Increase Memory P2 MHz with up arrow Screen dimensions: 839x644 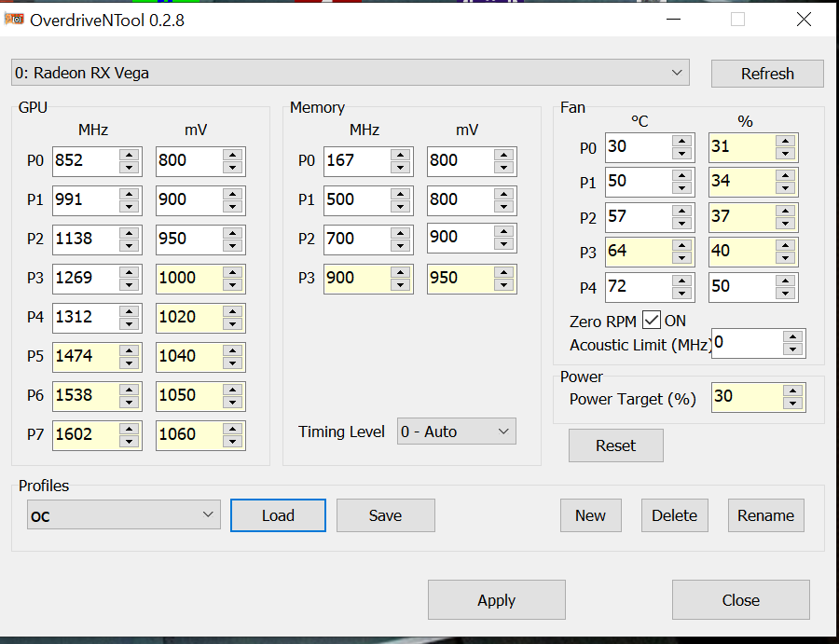click(x=400, y=233)
